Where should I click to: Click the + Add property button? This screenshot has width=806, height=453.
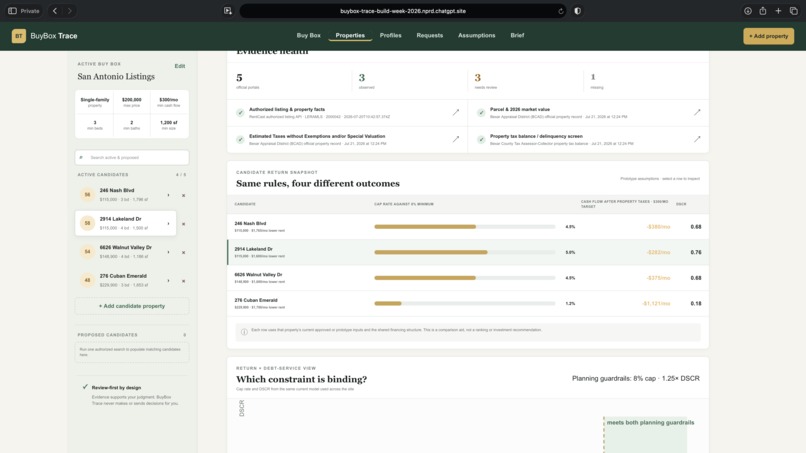(x=768, y=36)
